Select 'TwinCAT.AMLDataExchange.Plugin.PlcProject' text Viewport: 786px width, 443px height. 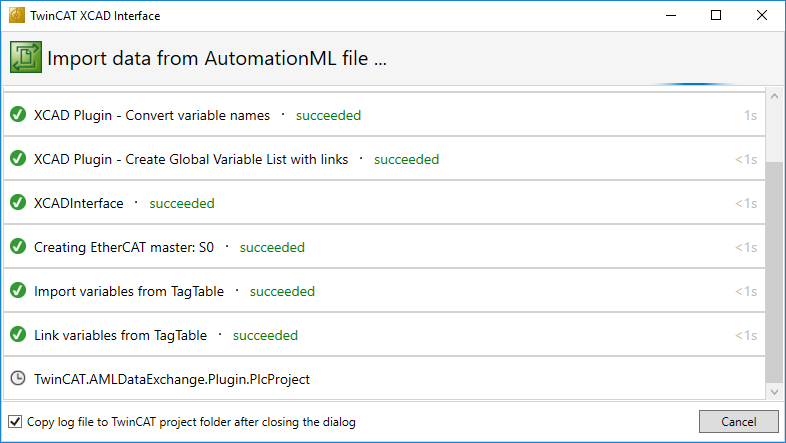coord(172,379)
